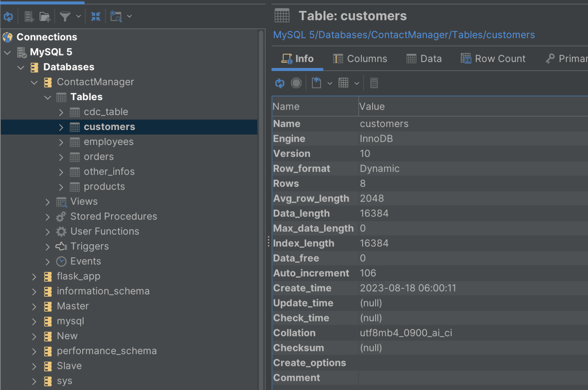This screenshot has width=588, height=390.
Task: Click the add connection folder icon
Action: (45, 16)
